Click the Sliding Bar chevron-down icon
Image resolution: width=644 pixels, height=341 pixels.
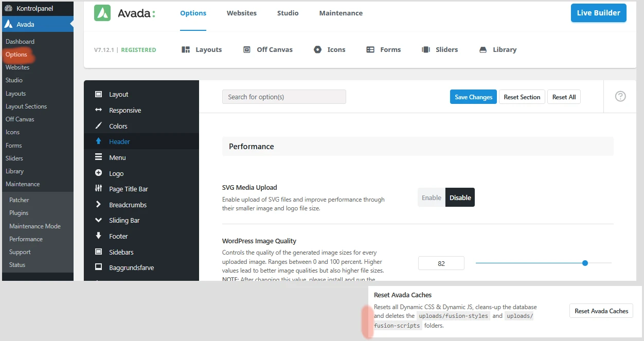point(98,220)
